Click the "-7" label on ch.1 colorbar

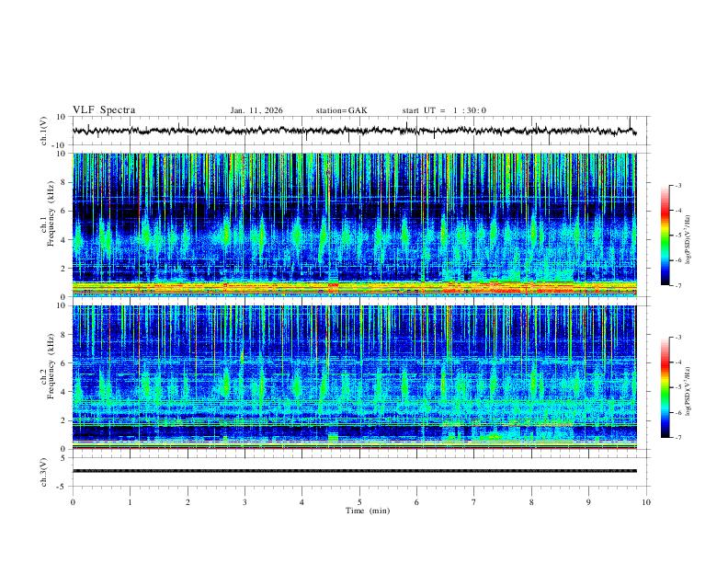(x=678, y=285)
